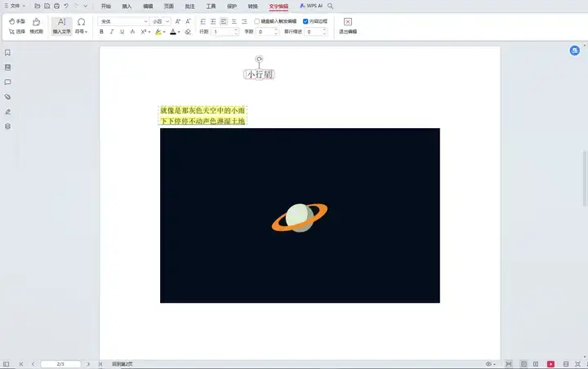The image size is (588, 369).
Task: Apply underline formatting
Action: (x=122, y=32)
